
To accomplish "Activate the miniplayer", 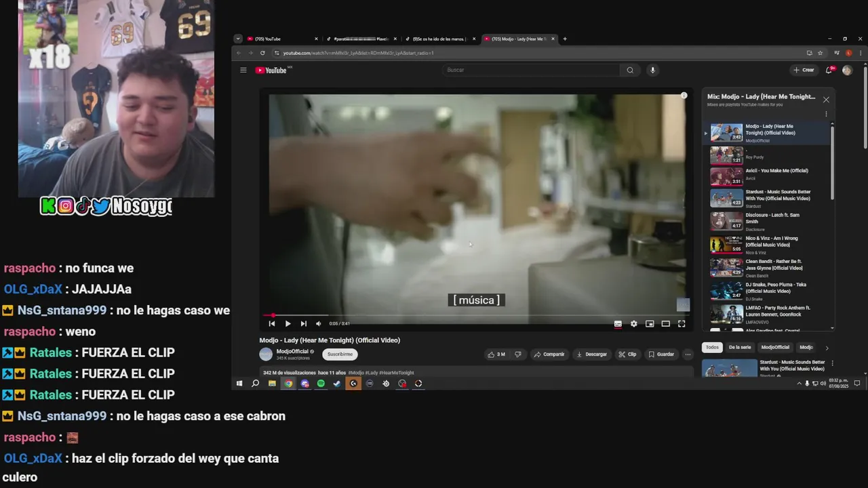I will click(x=650, y=323).
